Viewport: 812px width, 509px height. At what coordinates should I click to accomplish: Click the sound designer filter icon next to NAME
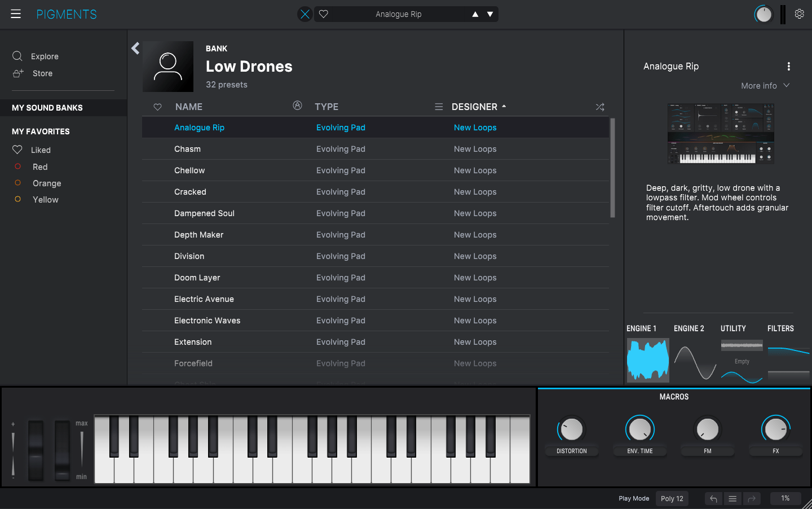point(297,106)
